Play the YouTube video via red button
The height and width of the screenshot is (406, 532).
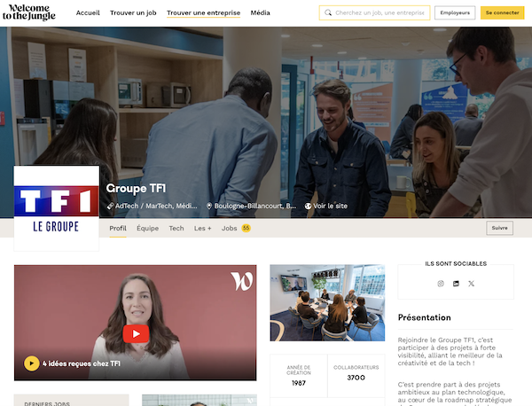(x=136, y=334)
